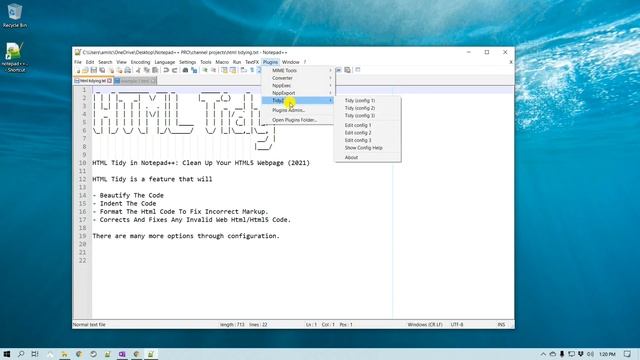This screenshot has height=360, width=640.
Task: Open the notification center icon
Action: tap(627, 354)
